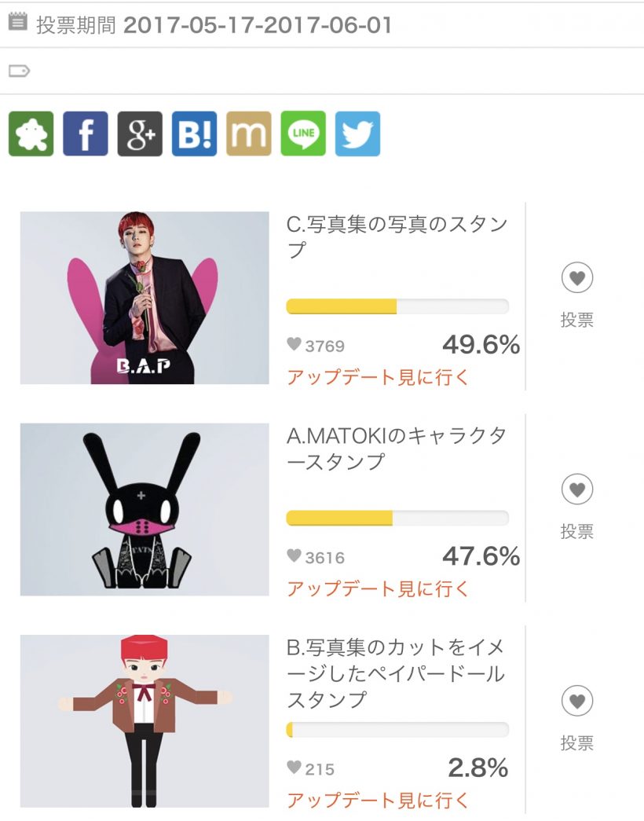Bookmark with the Hatena B! icon

pos(194,134)
